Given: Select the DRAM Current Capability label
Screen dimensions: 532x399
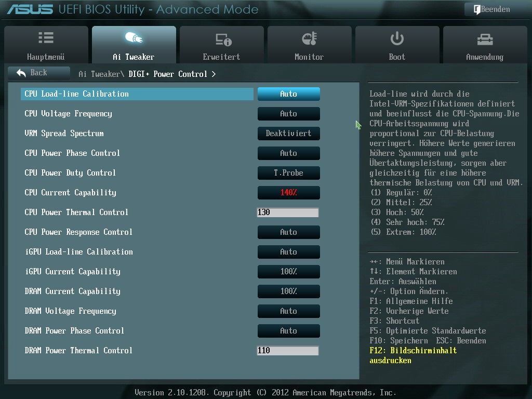Looking at the screenshot, I should click(73, 291).
